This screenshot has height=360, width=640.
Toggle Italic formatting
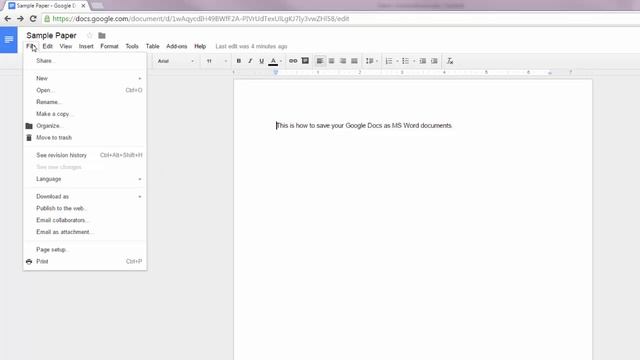click(250, 61)
